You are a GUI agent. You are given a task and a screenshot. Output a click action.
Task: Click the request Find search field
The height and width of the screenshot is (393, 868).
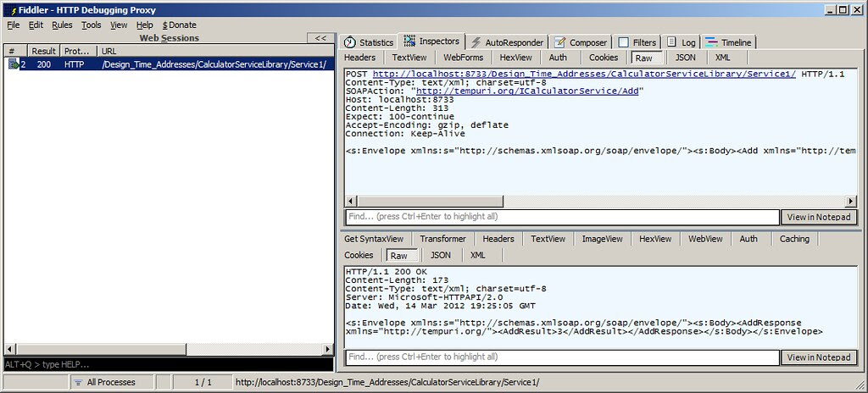coord(562,217)
